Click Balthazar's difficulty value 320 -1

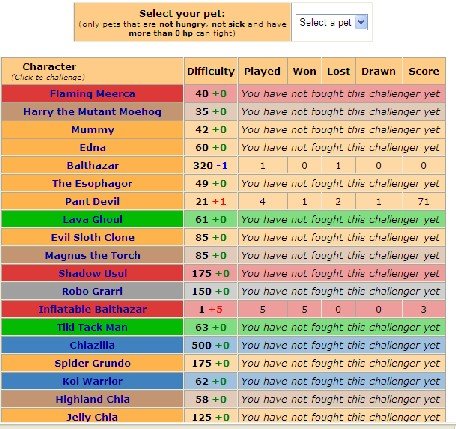coord(211,166)
